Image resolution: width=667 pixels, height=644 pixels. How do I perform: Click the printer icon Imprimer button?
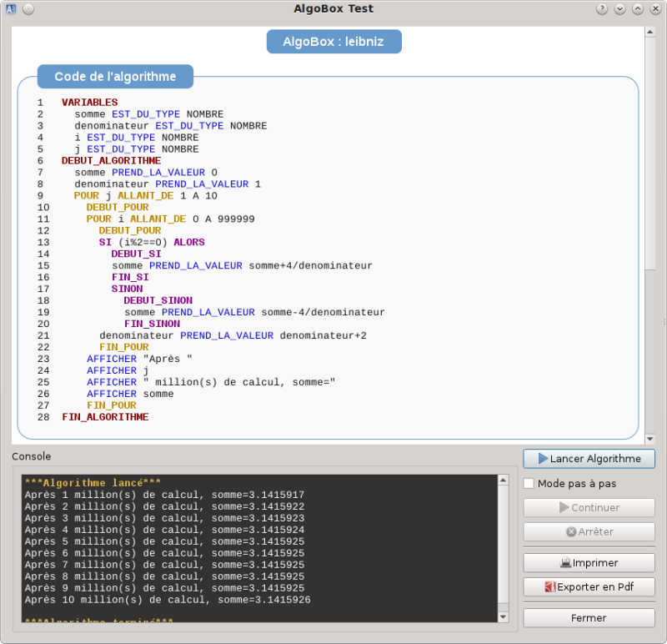[x=589, y=563]
